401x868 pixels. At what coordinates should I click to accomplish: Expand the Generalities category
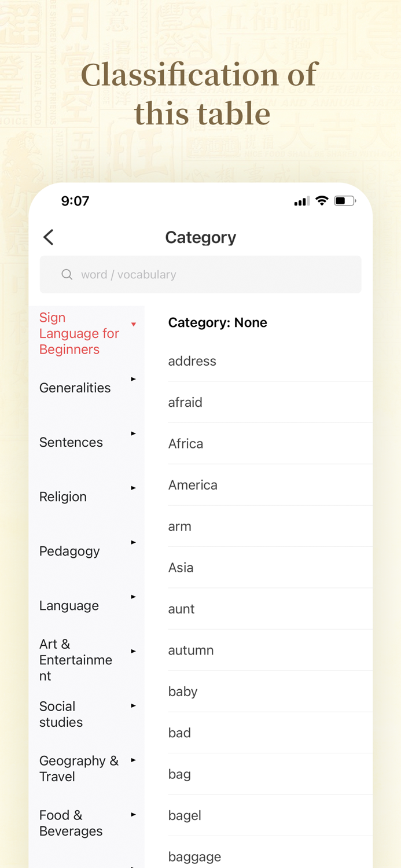click(x=134, y=378)
